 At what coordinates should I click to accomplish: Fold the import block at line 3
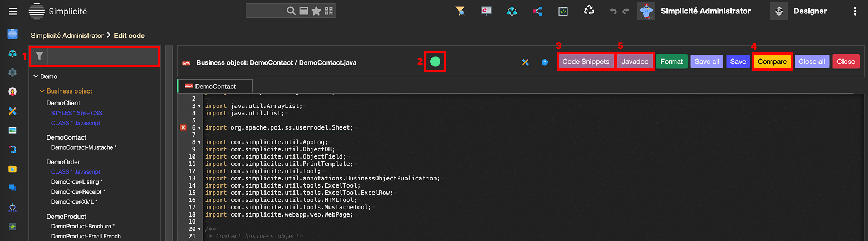tap(199, 106)
